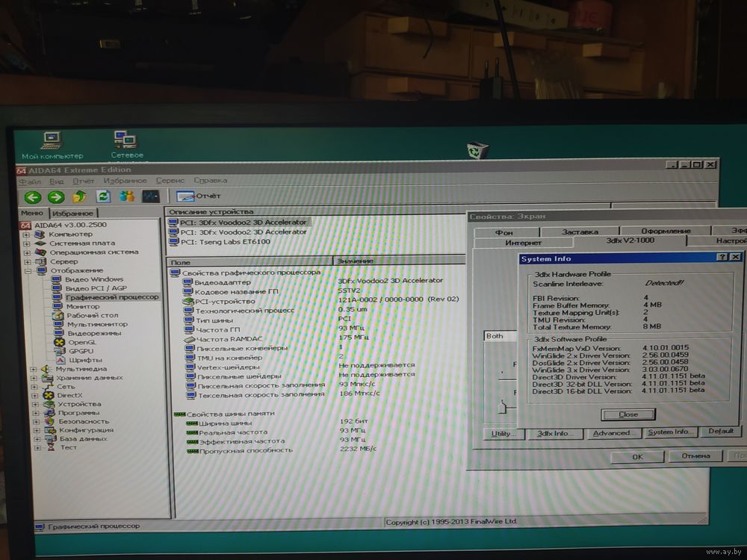Open the Сервис menu

(x=170, y=181)
